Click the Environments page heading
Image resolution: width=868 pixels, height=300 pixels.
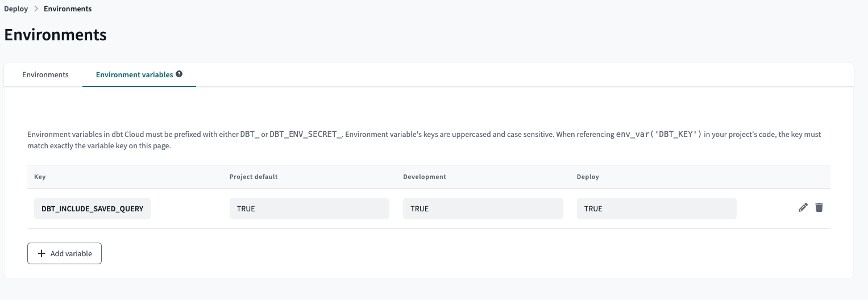[55, 35]
